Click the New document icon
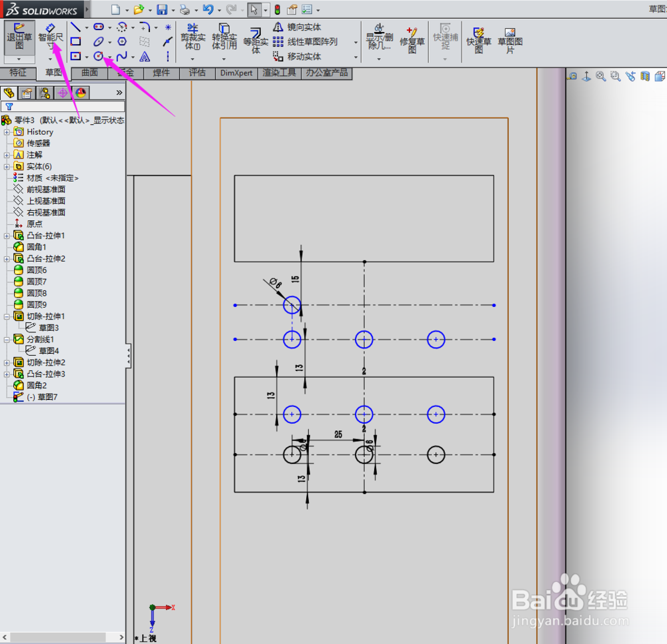 coord(115,9)
